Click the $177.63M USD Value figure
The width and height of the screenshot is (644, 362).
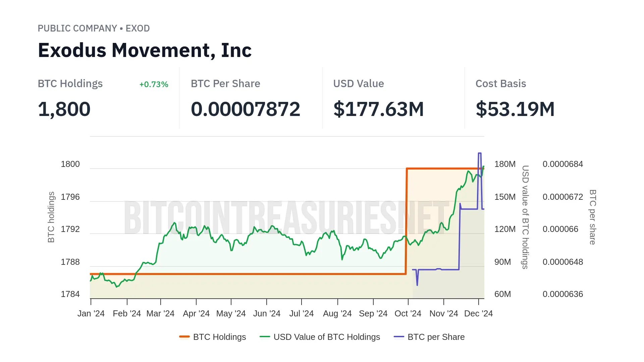(378, 109)
